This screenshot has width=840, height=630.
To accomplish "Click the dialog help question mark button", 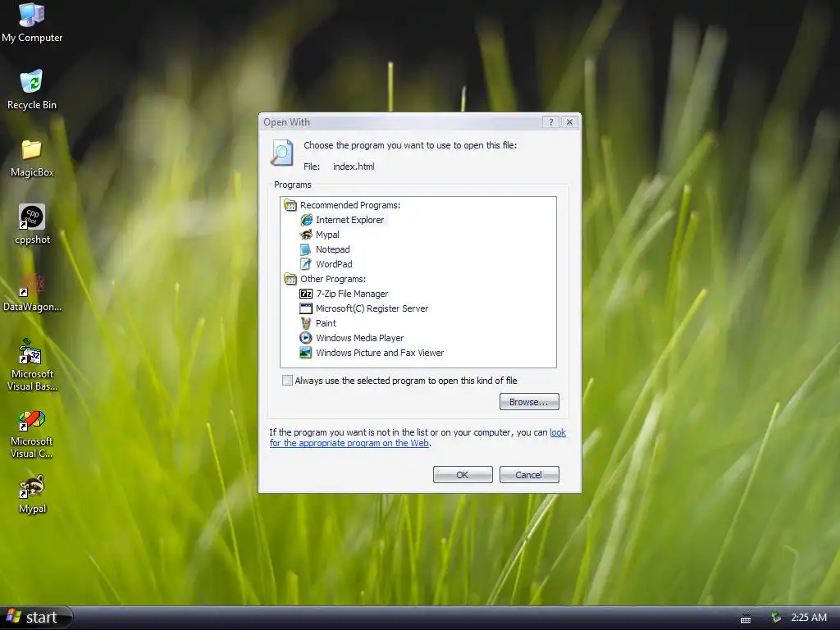I will pos(550,122).
